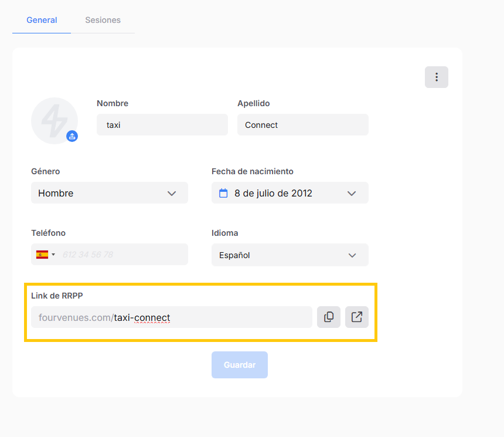Open the RRPP link in new tab
This screenshot has width=504, height=437.
coord(356,317)
